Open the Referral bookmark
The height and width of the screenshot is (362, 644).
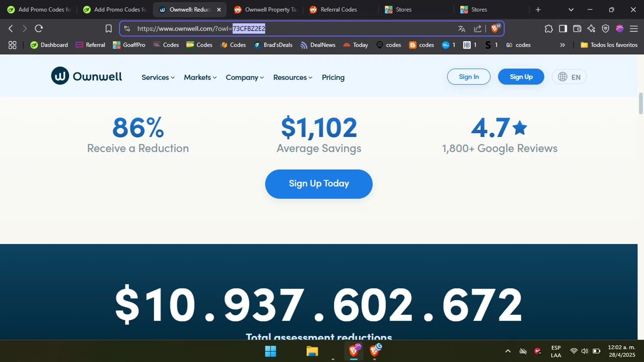(91, 45)
